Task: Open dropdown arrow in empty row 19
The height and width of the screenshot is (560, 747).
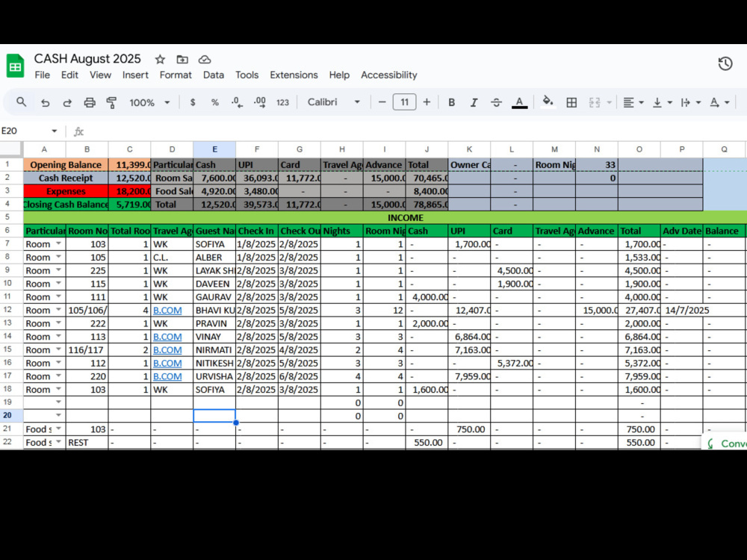Action: point(58,402)
